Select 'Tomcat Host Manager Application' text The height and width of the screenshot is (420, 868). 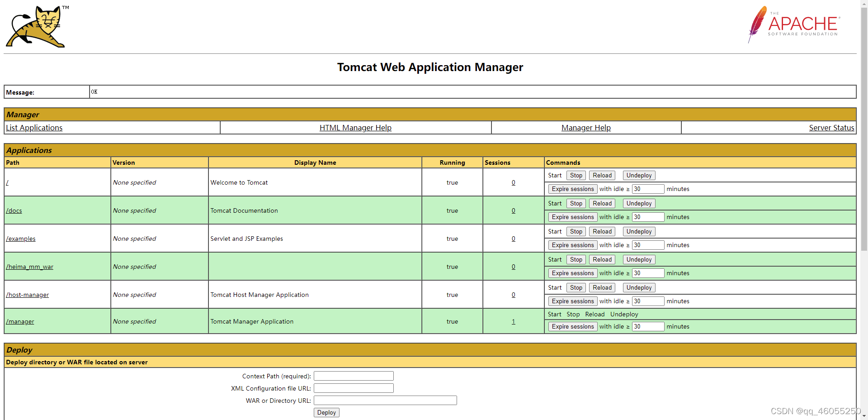pos(259,295)
